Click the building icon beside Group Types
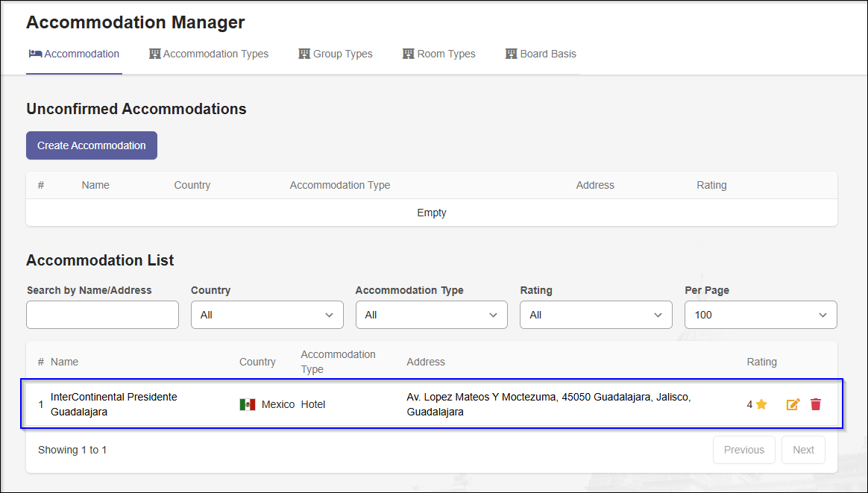868x493 pixels. click(x=304, y=54)
